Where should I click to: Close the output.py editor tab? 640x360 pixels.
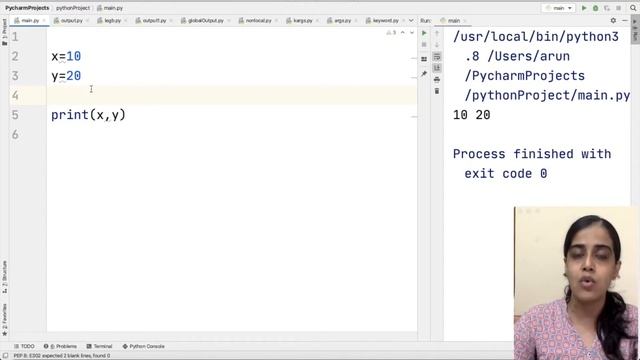pyautogui.click(x=87, y=20)
